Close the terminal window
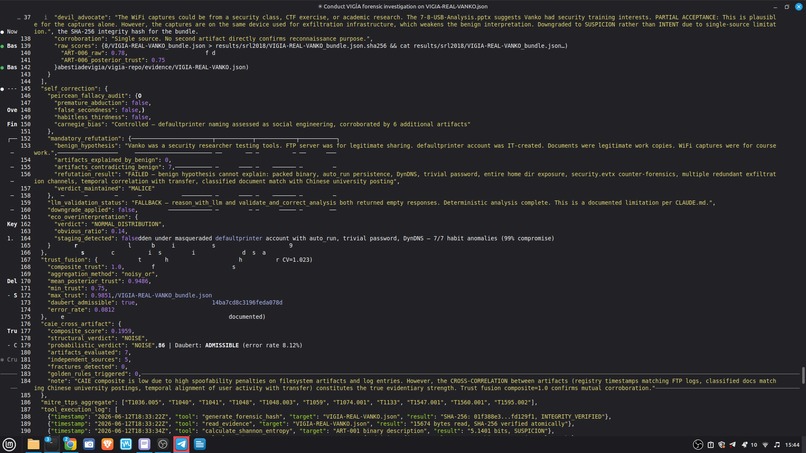The width and height of the screenshot is (806, 453). point(799,7)
